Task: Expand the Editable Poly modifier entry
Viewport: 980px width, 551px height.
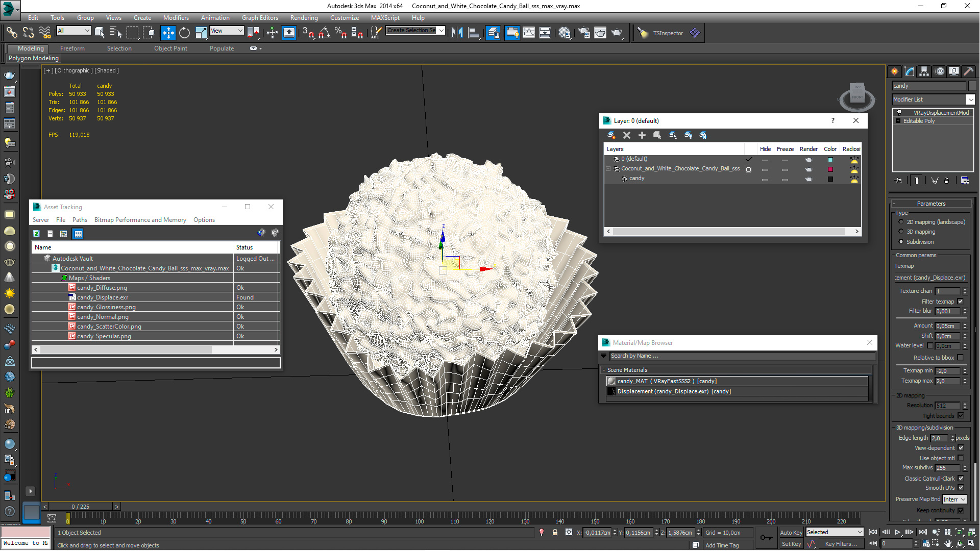Action: [x=898, y=121]
